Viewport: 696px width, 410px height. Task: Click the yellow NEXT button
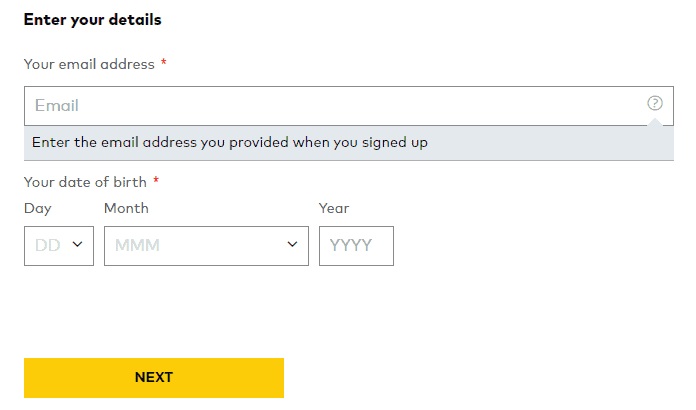click(x=154, y=378)
